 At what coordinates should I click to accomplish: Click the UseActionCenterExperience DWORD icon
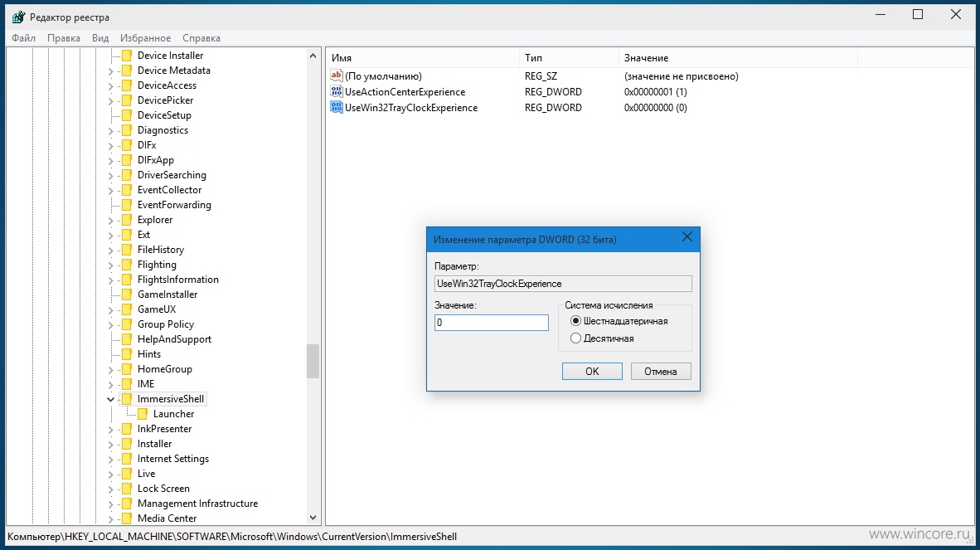pos(337,91)
